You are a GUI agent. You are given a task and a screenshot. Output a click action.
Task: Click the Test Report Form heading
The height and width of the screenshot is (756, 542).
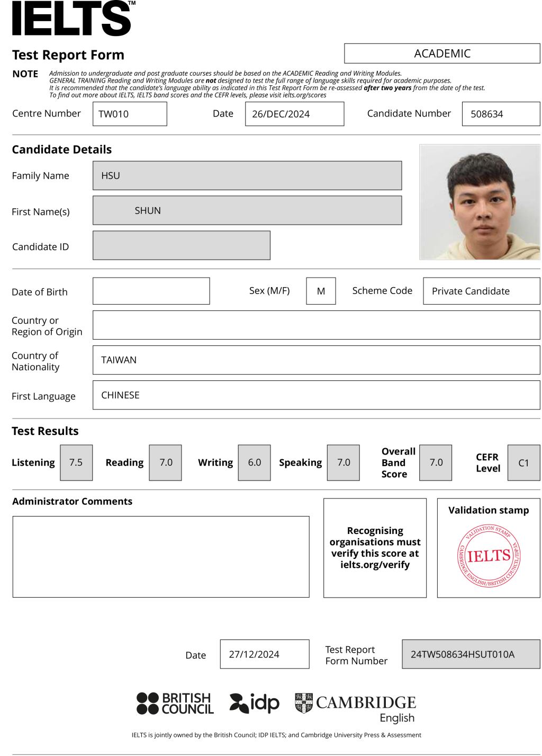pos(68,55)
